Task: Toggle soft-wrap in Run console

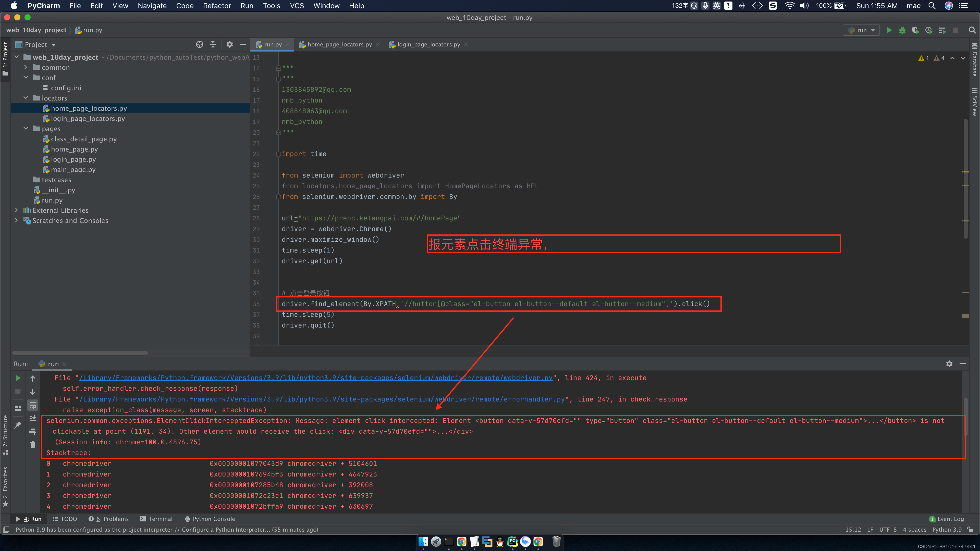Action: pyautogui.click(x=33, y=405)
